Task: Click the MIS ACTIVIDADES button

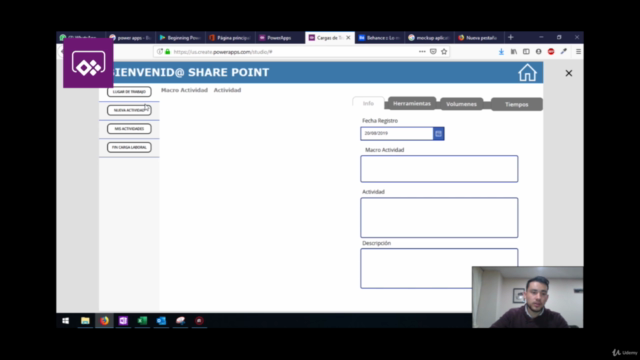Action: (129, 129)
